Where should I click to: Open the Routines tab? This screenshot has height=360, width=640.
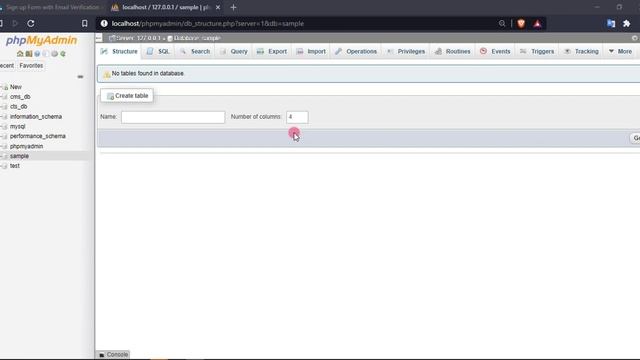453,51
